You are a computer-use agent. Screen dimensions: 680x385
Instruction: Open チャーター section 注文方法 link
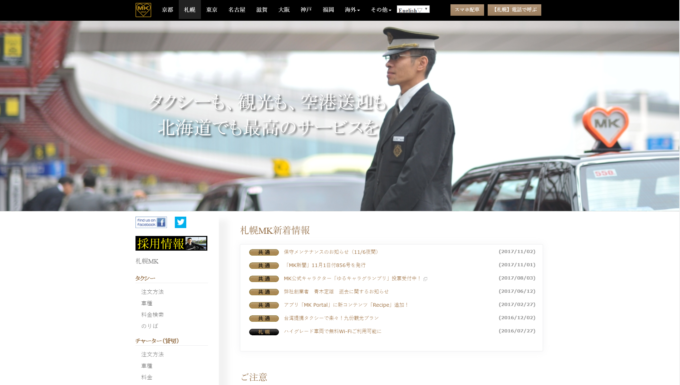[x=153, y=354]
